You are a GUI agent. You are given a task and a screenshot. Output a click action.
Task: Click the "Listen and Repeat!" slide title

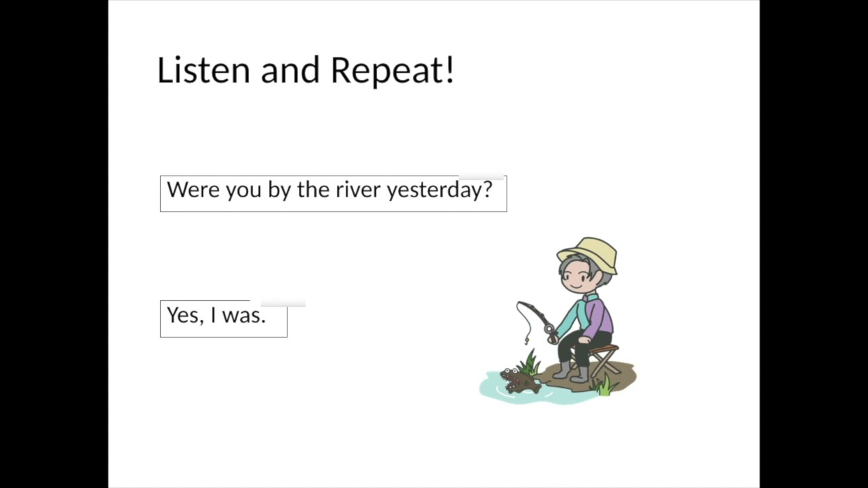click(x=305, y=70)
